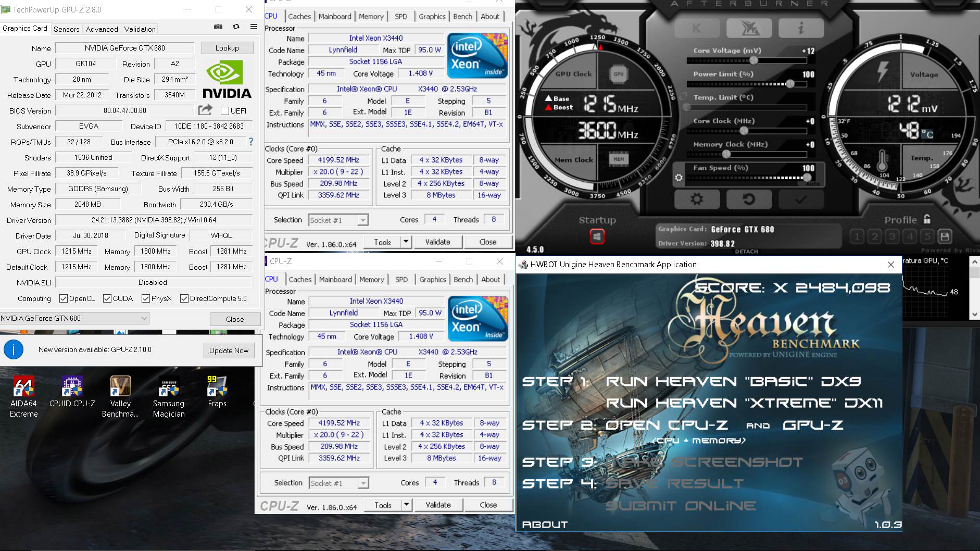980x551 pixels.
Task: Click Validate in upper CPU-Z
Action: (437, 242)
